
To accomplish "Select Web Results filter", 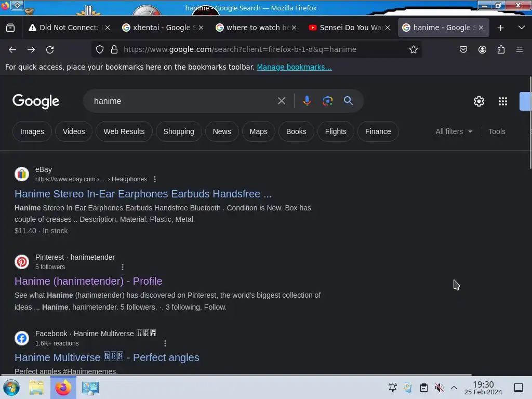I will [x=124, y=131].
